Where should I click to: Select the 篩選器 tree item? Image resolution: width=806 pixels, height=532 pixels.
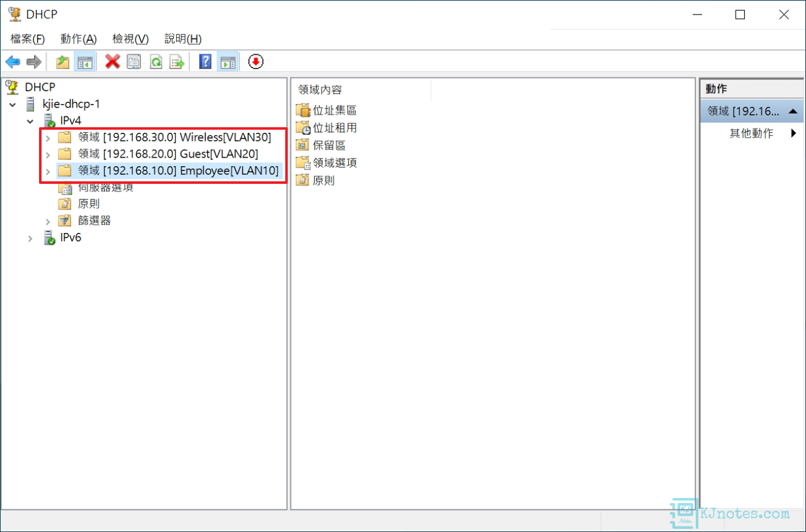[94, 220]
